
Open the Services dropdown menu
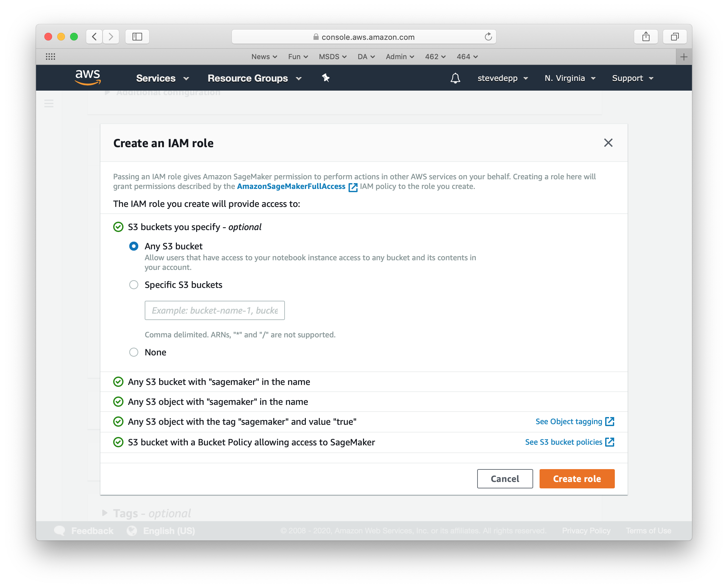pos(162,78)
